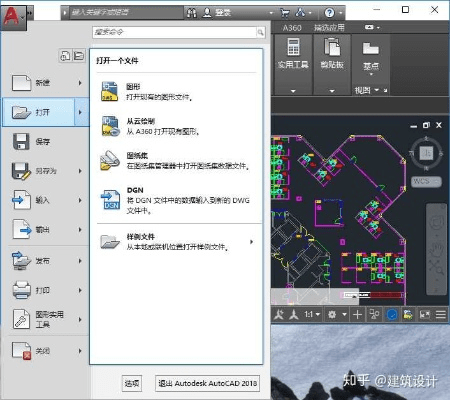The height and width of the screenshot is (400, 450).
Task: Show the recent documents list icon
Action: pos(65,56)
